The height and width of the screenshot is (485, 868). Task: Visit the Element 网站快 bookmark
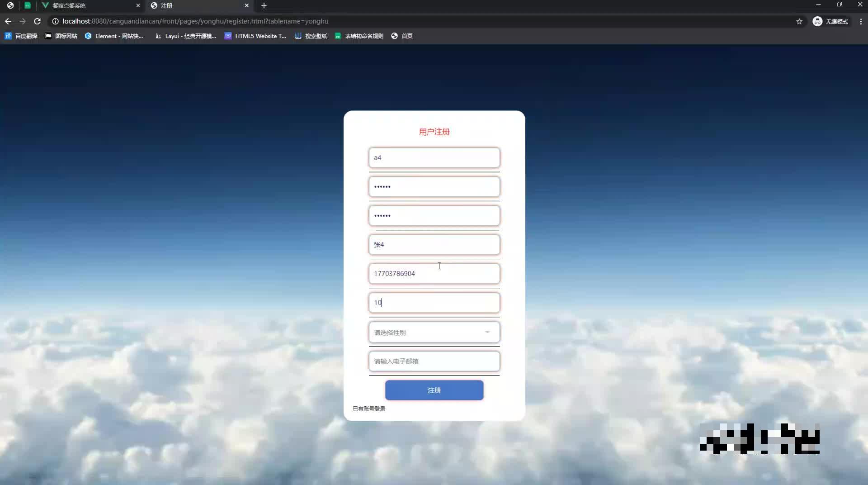[x=114, y=36]
